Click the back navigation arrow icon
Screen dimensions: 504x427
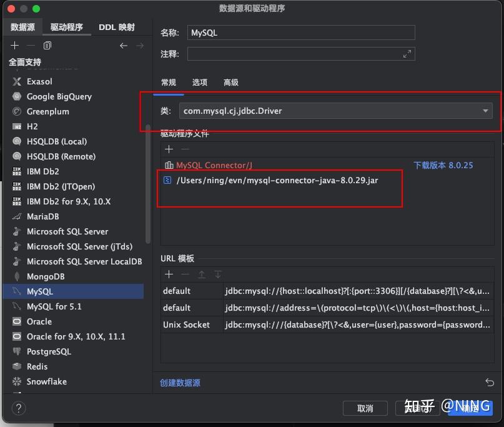(x=124, y=45)
